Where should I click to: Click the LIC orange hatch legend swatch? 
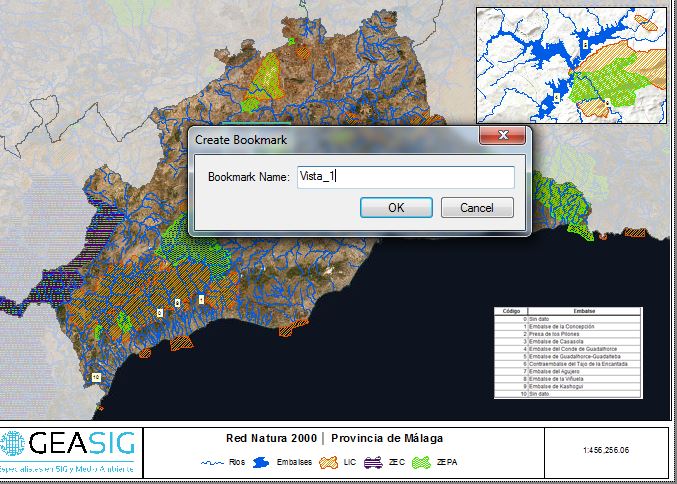[x=329, y=463]
